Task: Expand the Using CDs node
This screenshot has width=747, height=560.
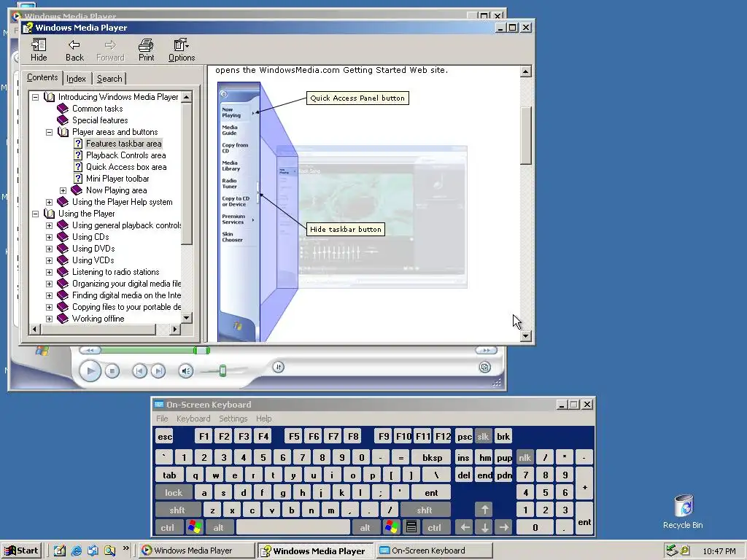Action: pyautogui.click(x=49, y=237)
